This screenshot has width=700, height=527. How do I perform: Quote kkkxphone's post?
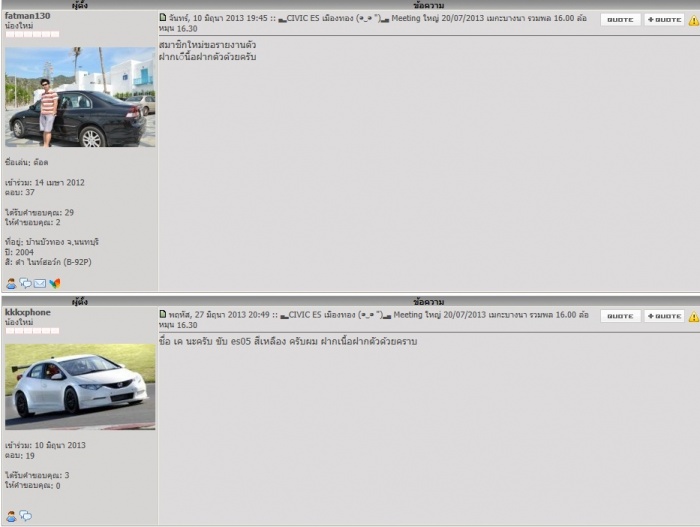(x=620, y=316)
